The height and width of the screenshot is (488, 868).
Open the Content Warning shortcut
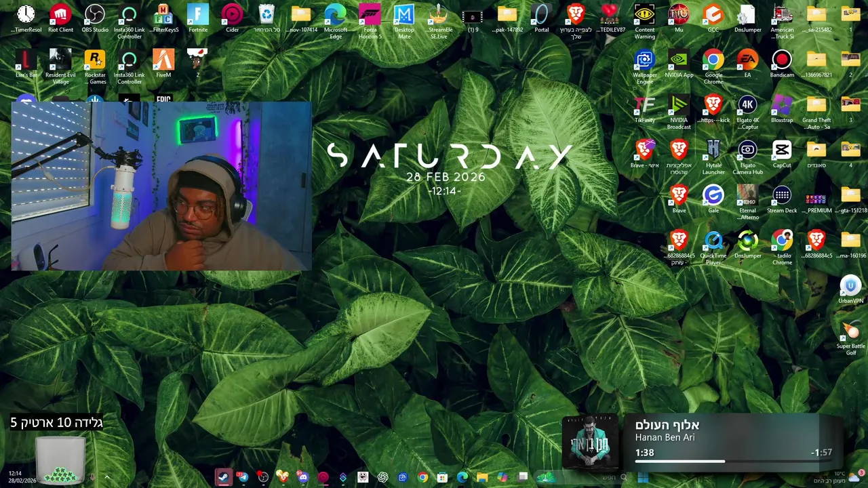tap(644, 21)
